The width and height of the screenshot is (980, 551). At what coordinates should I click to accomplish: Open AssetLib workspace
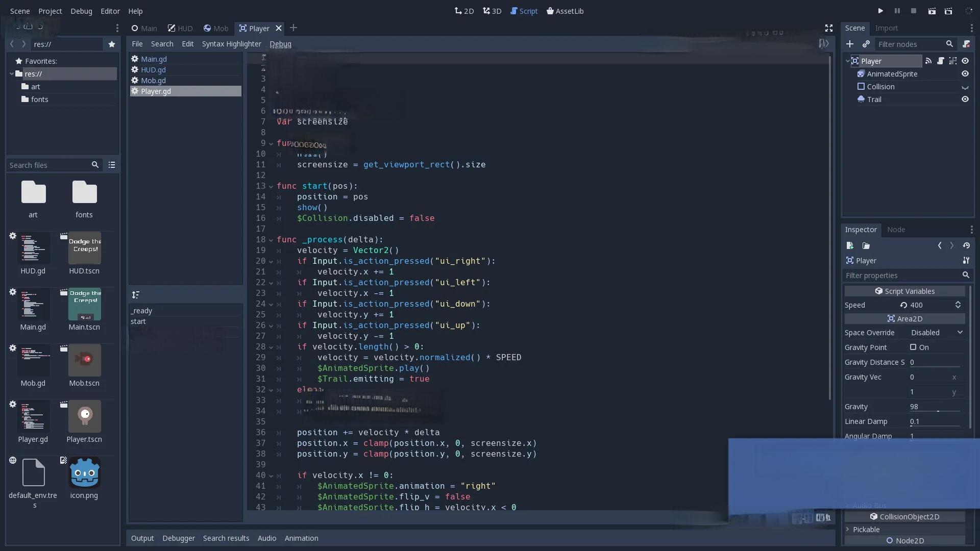pos(565,11)
